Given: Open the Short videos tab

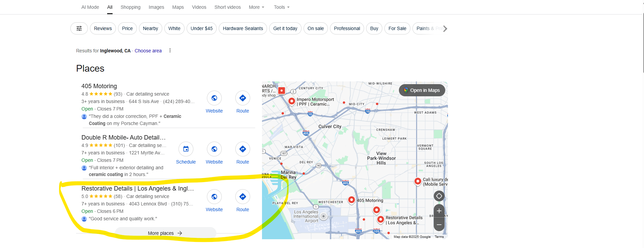Looking at the screenshot, I should coord(228,7).
